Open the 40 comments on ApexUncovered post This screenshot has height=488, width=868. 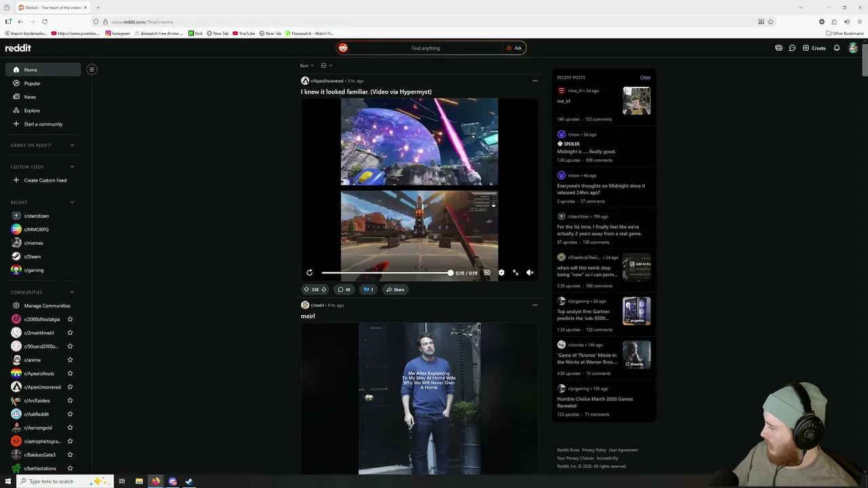(x=344, y=289)
